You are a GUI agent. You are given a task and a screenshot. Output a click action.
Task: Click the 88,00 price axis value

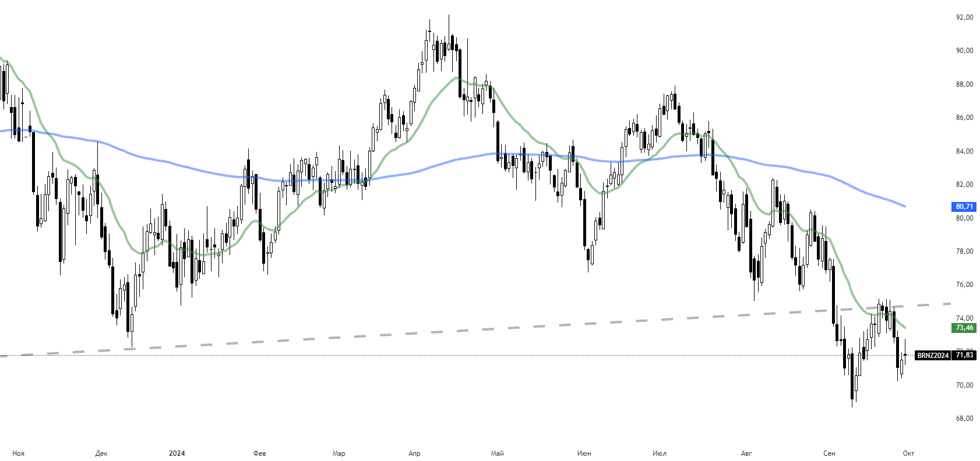click(x=964, y=84)
